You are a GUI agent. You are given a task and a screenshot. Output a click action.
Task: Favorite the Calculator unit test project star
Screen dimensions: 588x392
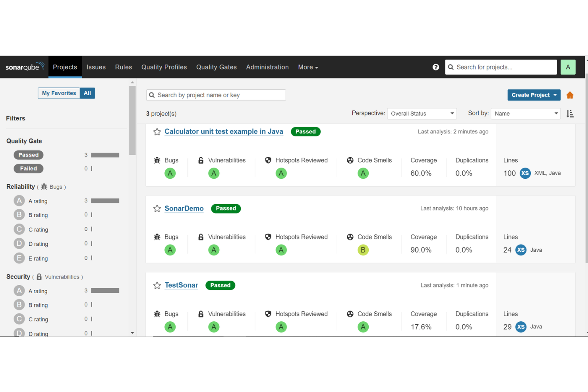pyautogui.click(x=157, y=132)
